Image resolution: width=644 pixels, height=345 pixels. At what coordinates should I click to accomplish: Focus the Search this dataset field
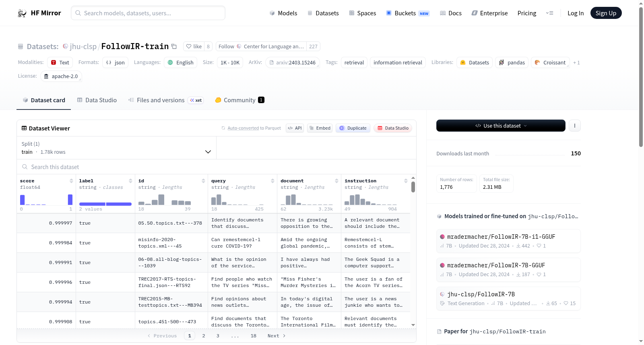pos(217,167)
